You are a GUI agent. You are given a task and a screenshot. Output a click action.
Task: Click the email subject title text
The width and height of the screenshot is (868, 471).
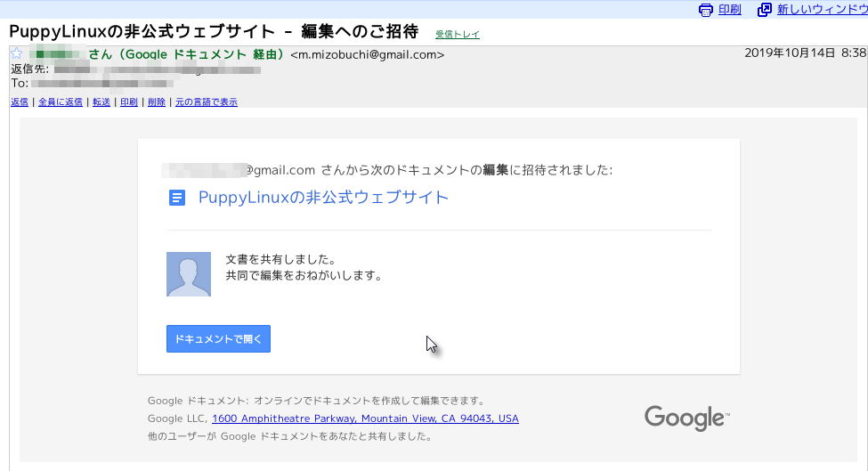click(214, 31)
